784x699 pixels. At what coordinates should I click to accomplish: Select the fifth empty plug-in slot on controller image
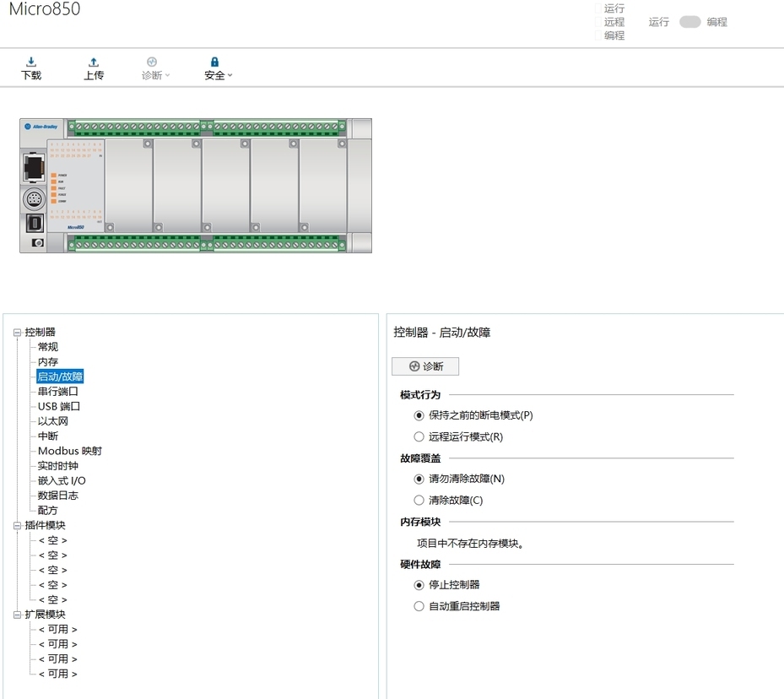click(x=323, y=186)
